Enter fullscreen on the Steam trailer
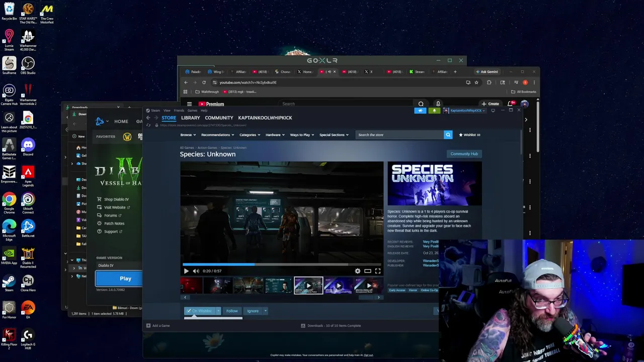The height and width of the screenshot is (362, 644). click(378, 271)
